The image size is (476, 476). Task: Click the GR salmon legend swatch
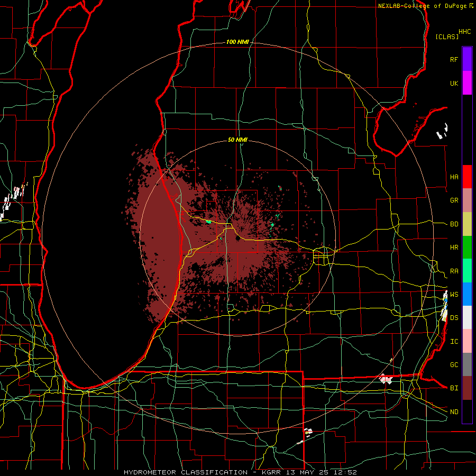pyautogui.click(x=467, y=200)
